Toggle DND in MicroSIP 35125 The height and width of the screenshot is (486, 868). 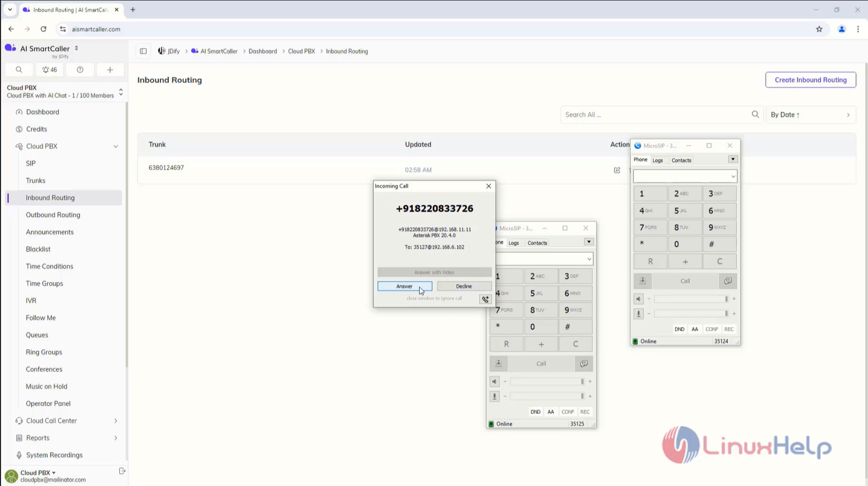coord(535,412)
